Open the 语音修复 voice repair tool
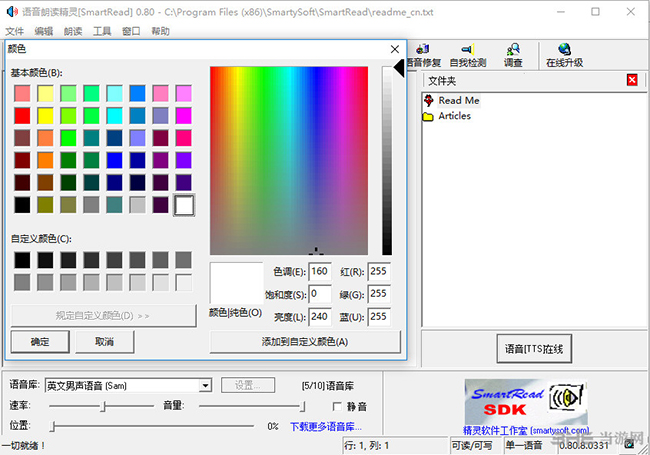The width and height of the screenshot is (650, 455). (x=423, y=56)
